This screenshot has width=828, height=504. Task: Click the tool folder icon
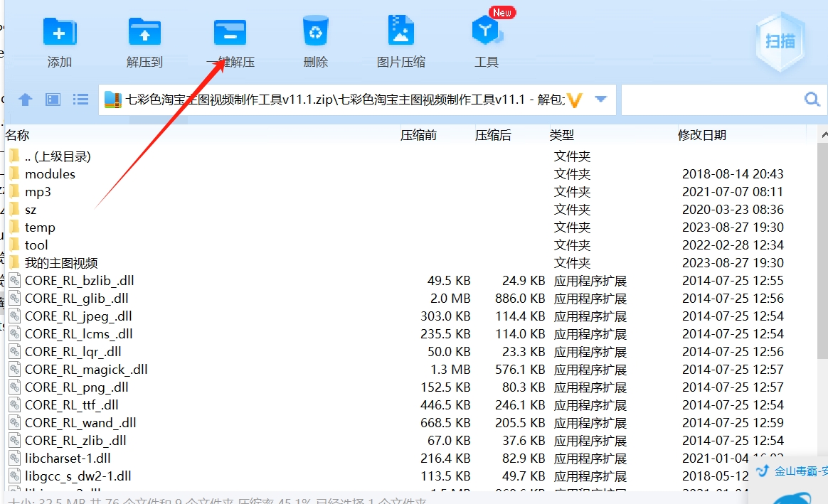pyautogui.click(x=14, y=245)
